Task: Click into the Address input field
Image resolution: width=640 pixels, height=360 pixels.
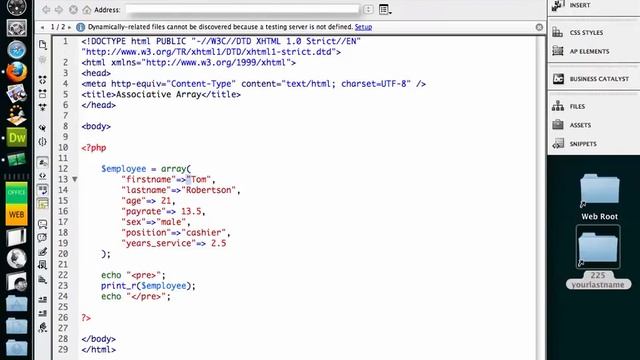Action: pyautogui.click(x=242, y=9)
